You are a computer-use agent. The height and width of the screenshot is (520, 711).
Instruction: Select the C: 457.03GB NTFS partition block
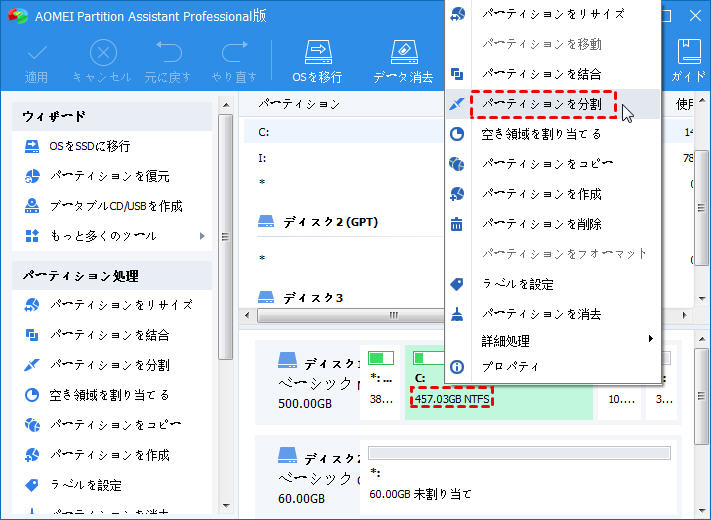[499, 383]
